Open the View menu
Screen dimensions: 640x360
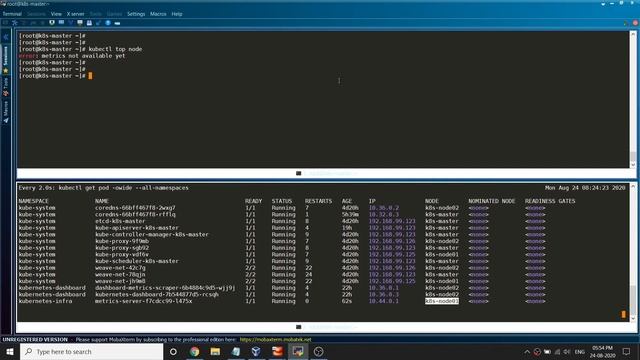coord(56,14)
